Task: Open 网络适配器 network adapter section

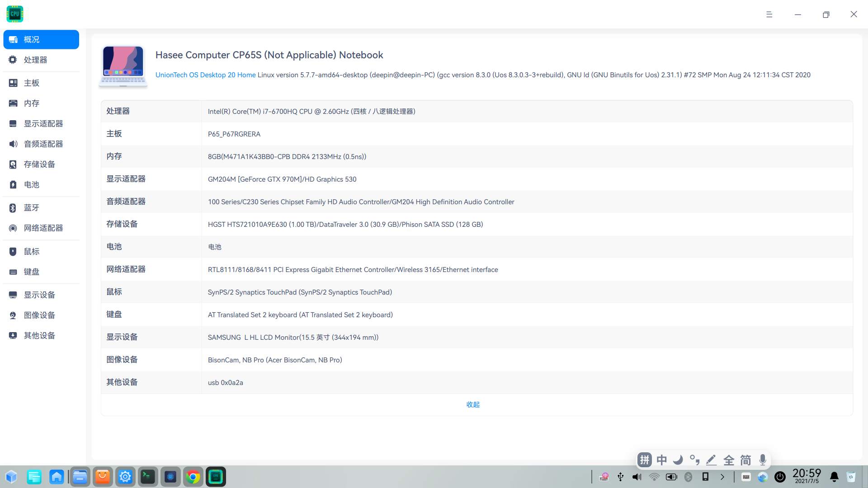Action: [43, 228]
